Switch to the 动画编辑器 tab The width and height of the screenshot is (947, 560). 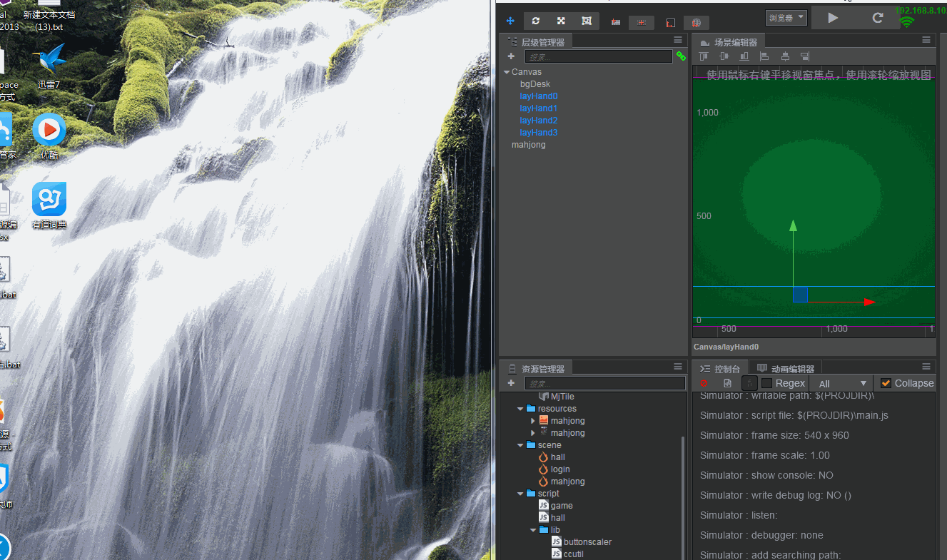pos(786,369)
